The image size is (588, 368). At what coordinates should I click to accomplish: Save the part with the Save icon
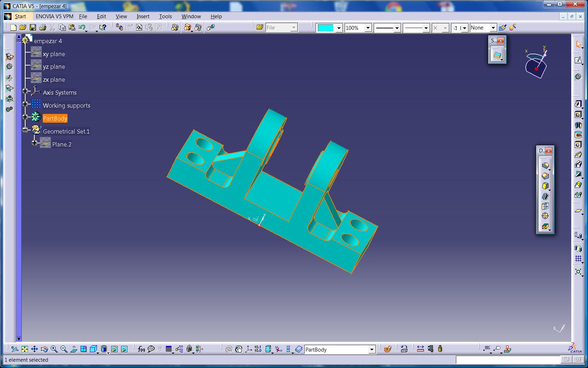(33, 27)
